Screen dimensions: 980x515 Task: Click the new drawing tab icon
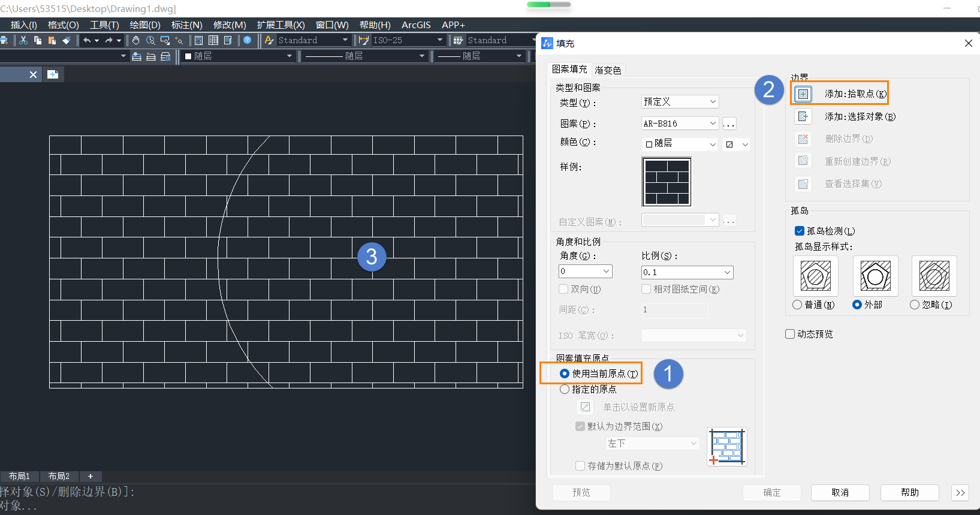[53, 74]
